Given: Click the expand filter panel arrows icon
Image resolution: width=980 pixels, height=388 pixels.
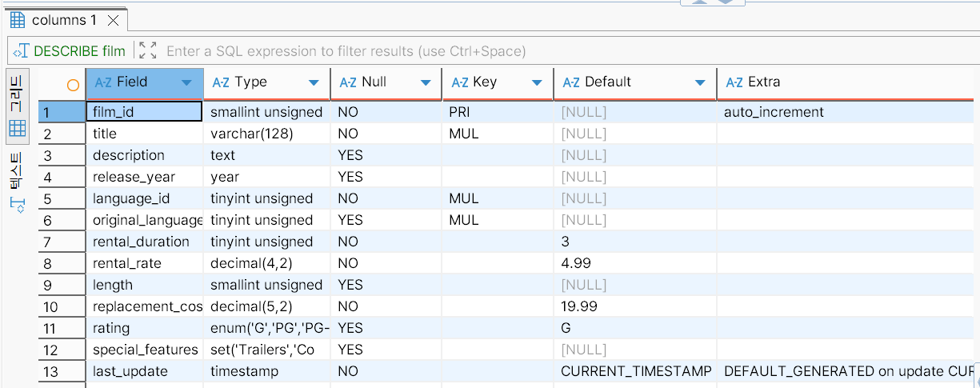Looking at the screenshot, I should pos(147,51).
